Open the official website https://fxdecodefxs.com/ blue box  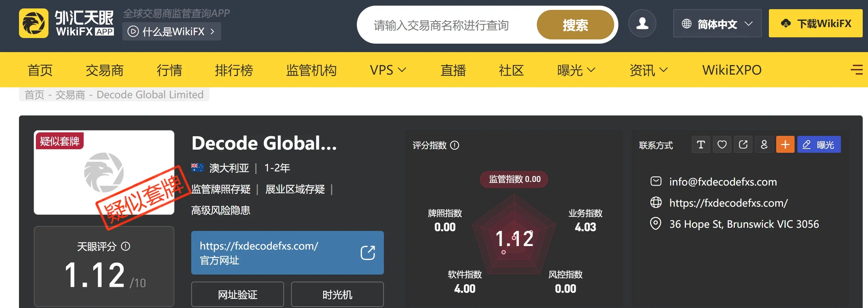pos(287,253)
